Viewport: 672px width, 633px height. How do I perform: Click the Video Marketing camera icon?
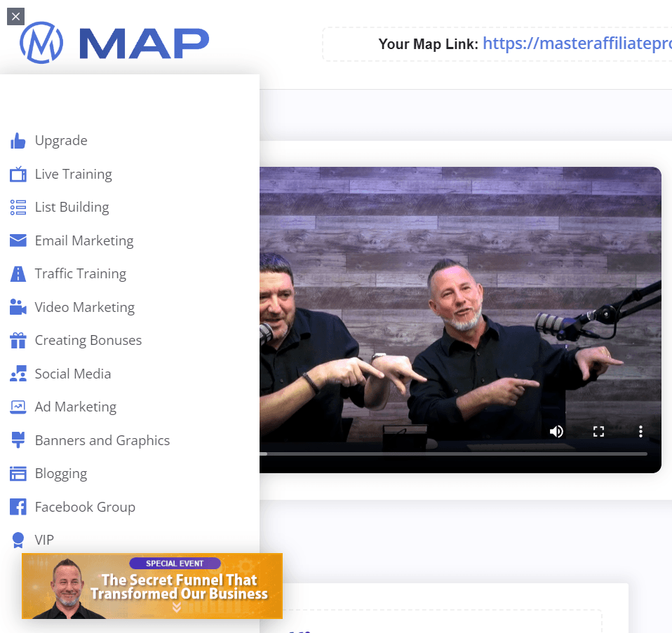(18, 307)
